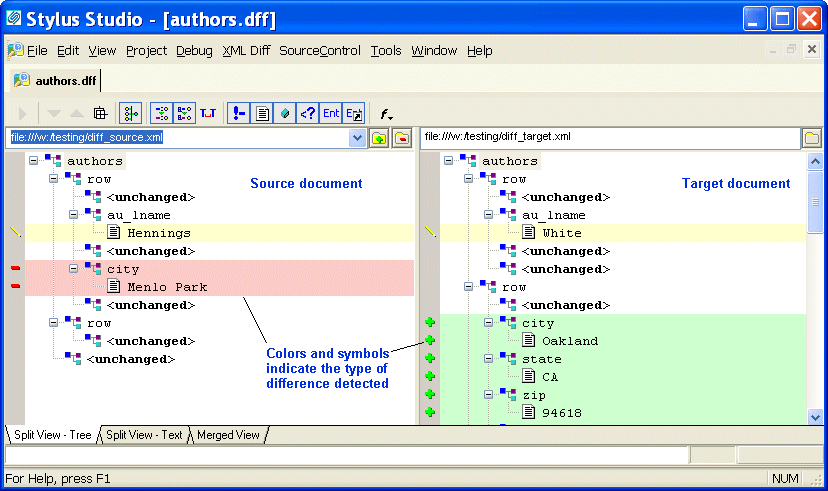The image size is (828, 491).
Task: Click the processing instruction <?> toolbar icon
Action: click(x=308, y=113)
